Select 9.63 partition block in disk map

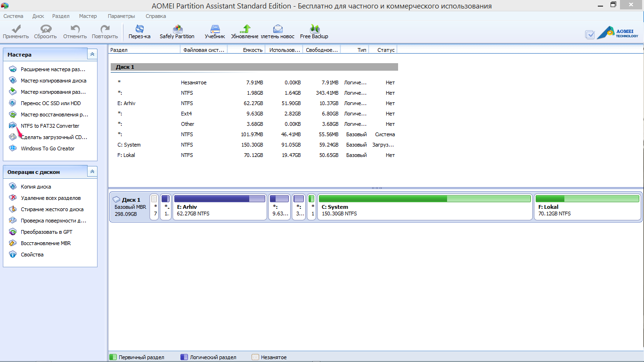tap(279, 206)
